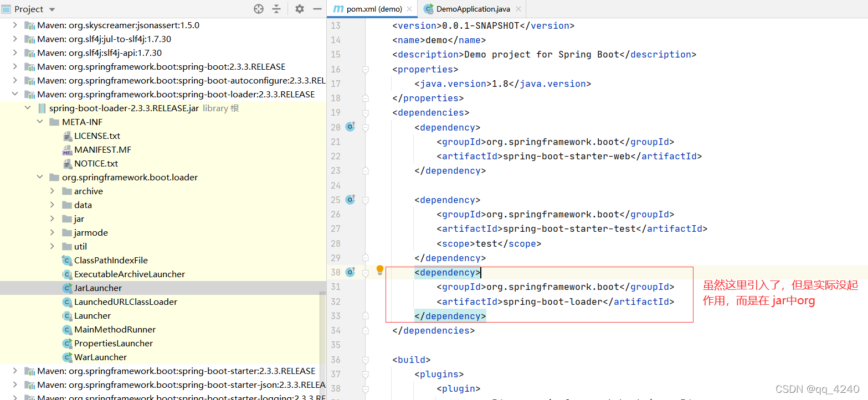Viewport: 868px width, 400px height.
Task: Select PropertiesLauncher class
Action: tap(114, 344)
